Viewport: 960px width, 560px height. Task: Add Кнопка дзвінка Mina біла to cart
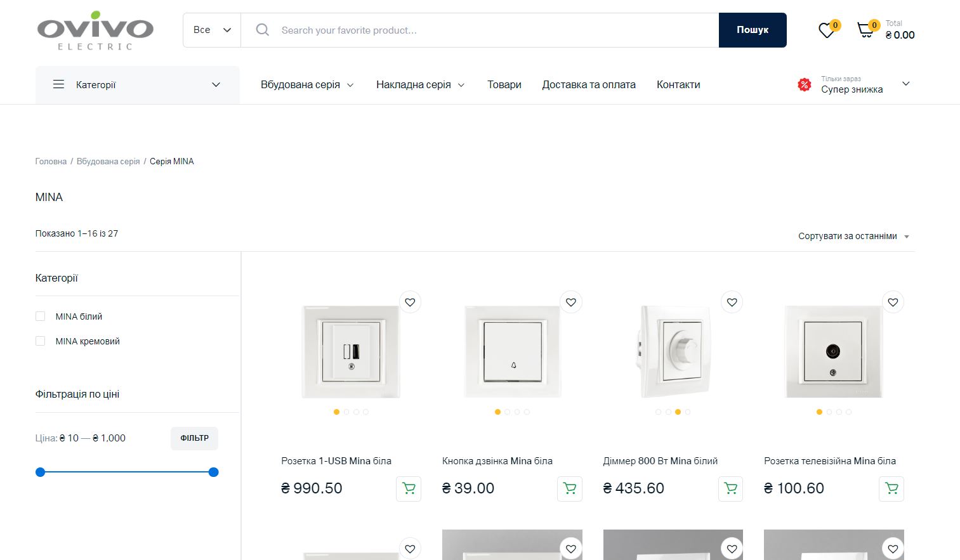(x=570, y=488)
